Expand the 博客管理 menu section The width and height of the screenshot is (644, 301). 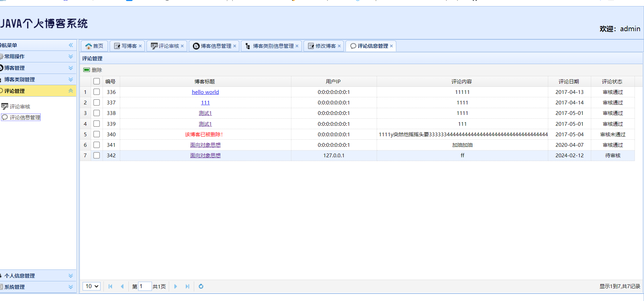(x=71, y=68)
